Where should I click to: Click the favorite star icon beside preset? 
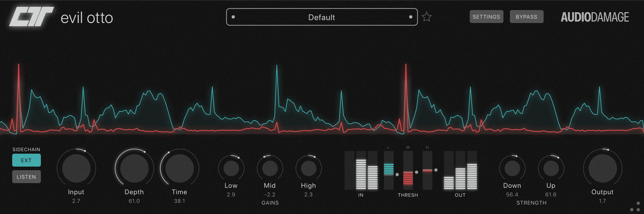[x=427, y=17]
